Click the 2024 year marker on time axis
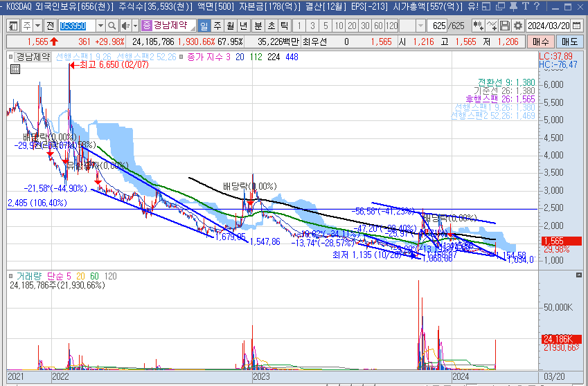 (461, 376)
